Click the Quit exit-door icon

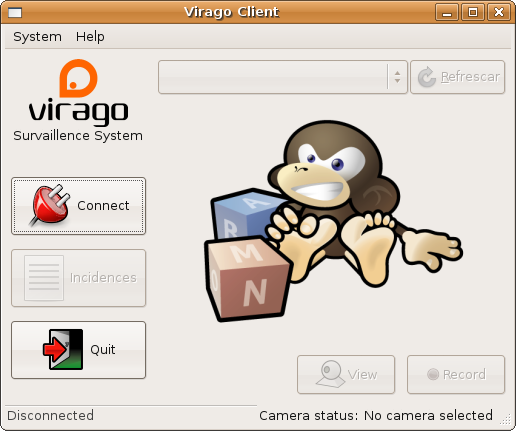pos(63,349)
